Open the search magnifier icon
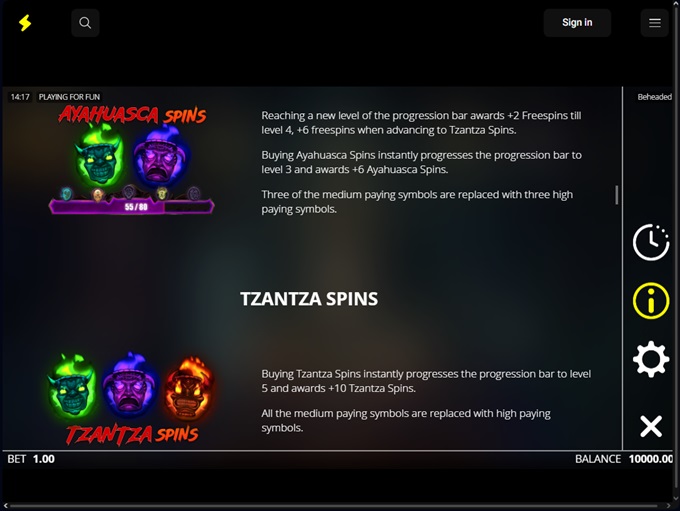Image resolution: width=680 pixels, height=511 pixels. 85,23
